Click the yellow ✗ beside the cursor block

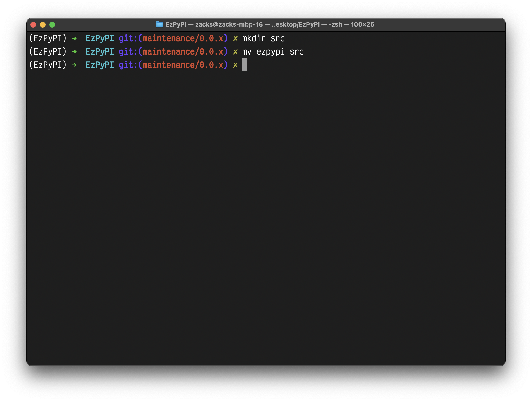click(x=235, y=65)
